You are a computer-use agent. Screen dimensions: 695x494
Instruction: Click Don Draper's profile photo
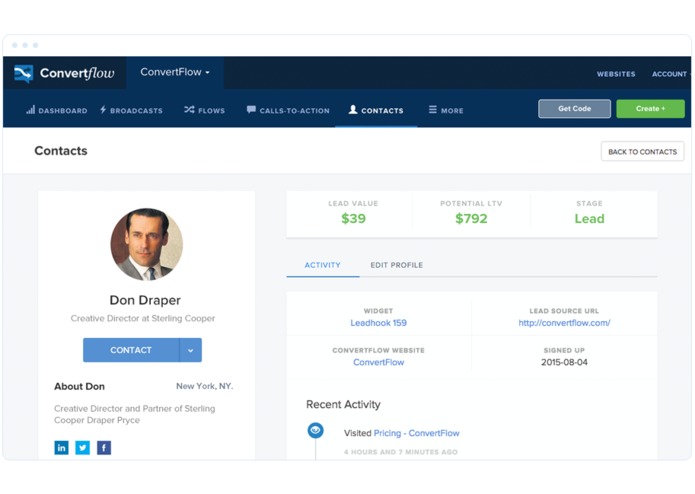(147, 244)
